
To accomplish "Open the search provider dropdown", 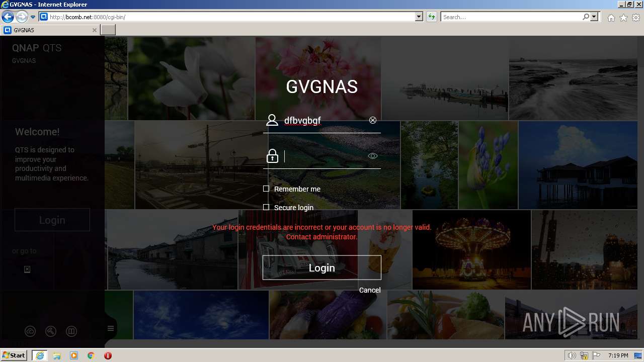I will tap(595, 17).
